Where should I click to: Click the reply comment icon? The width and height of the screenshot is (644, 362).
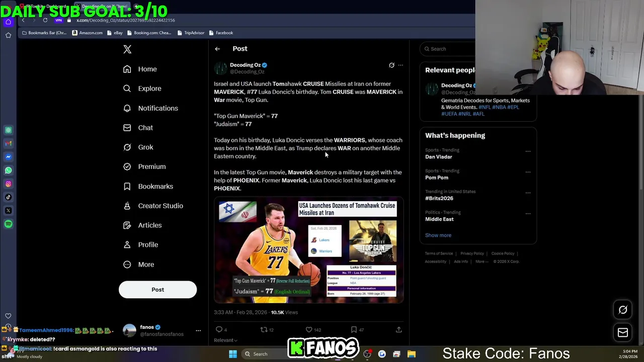(x=219, y=330)
